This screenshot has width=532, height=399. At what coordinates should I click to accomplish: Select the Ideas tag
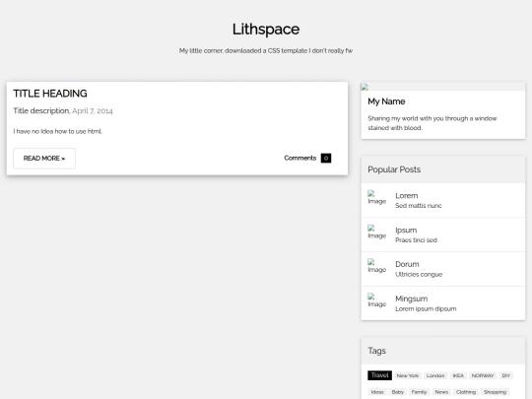click(x=377, y=392)
